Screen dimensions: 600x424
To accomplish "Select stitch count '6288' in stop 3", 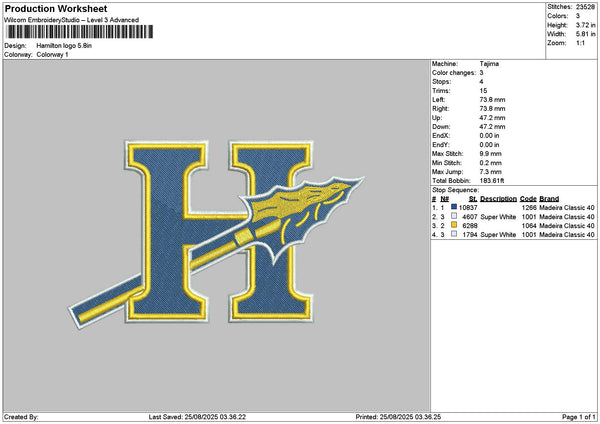I will 470,225.
